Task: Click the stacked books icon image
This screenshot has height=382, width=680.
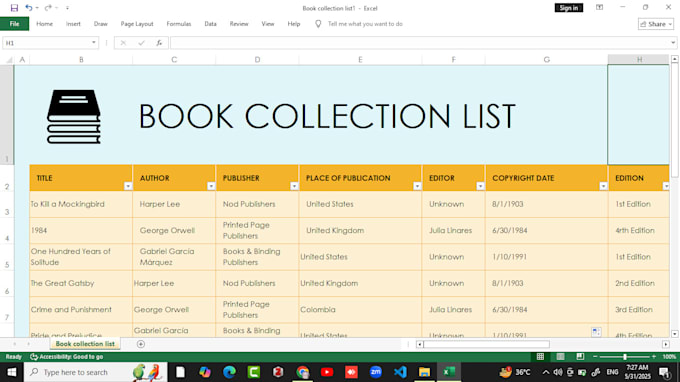Action: click(x=74, y=116)
